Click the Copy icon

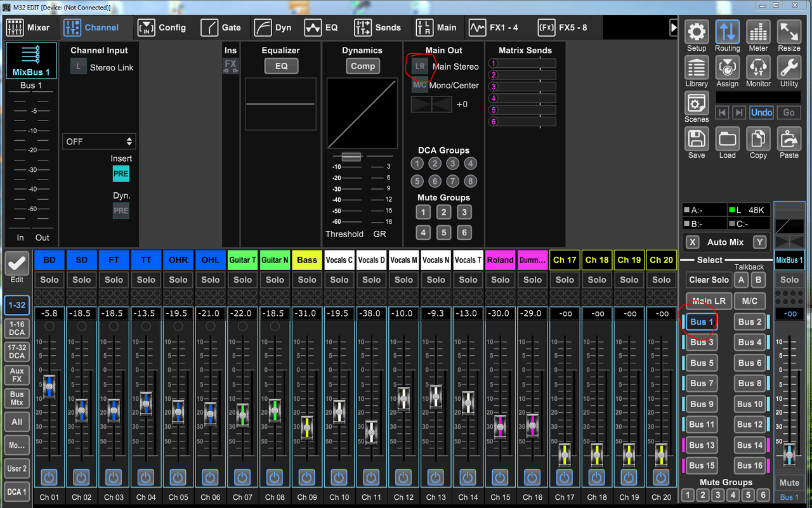click(x=758, y=139)
